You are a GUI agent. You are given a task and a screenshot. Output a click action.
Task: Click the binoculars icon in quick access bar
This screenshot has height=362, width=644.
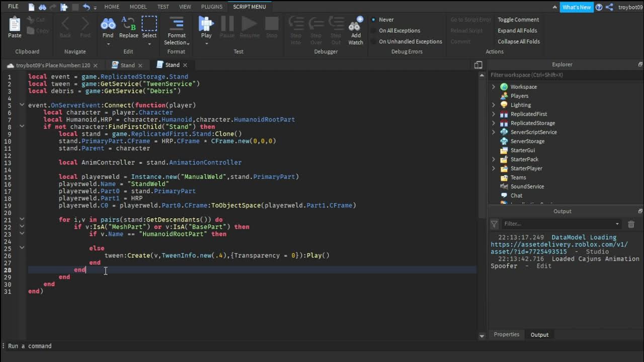click(x=42, y=7)
